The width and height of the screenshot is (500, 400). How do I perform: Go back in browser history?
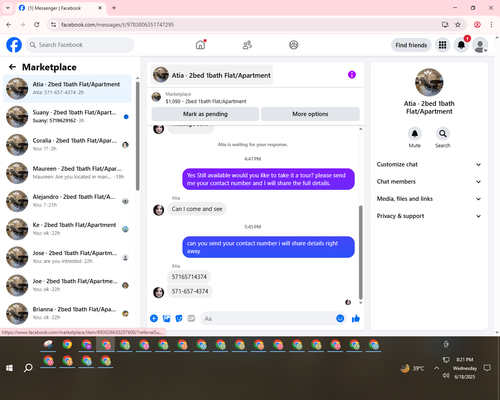click(x=9, y=25)
